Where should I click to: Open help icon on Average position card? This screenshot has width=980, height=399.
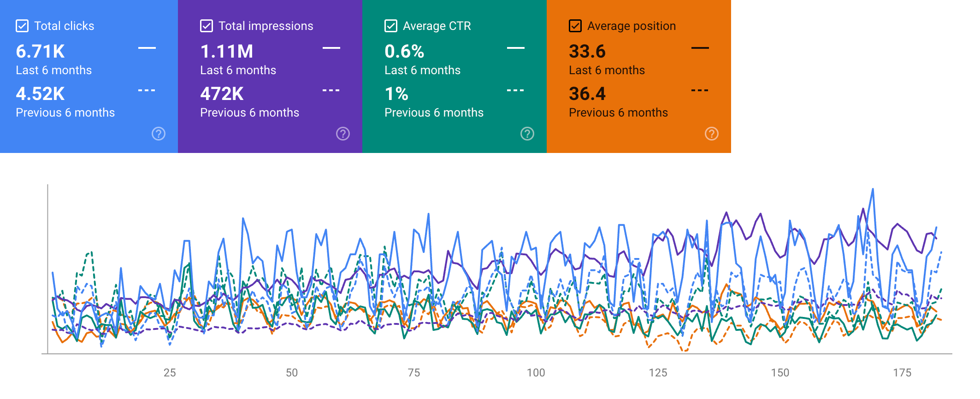[x=712, y=134]
